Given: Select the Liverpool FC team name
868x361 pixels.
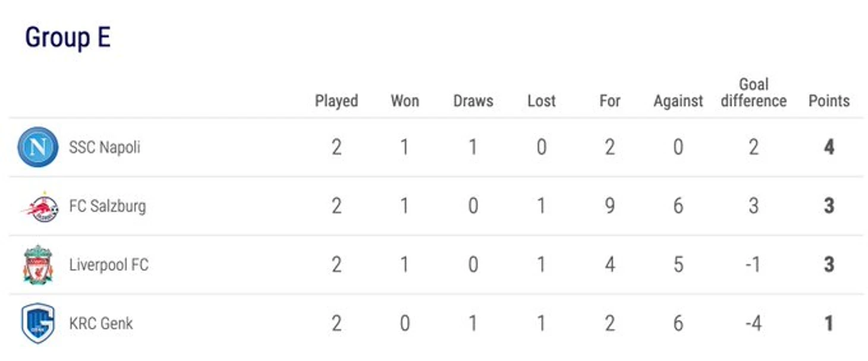Looking at the screenshot, I should (x=109, y=265).
